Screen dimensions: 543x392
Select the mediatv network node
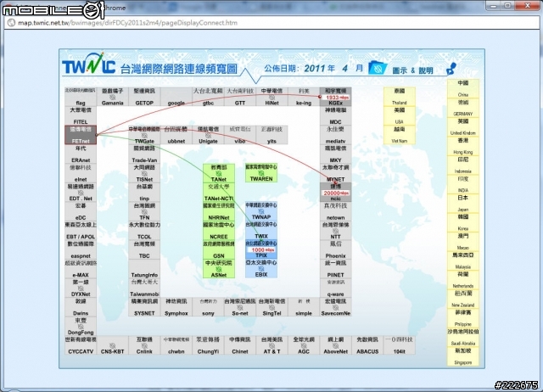coord(335,135)
